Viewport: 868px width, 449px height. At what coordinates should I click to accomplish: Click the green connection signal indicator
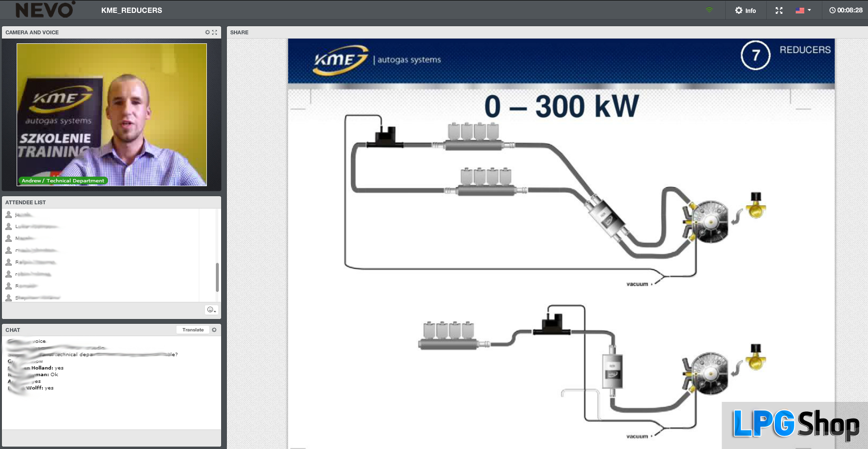click(x=709, y=10)
